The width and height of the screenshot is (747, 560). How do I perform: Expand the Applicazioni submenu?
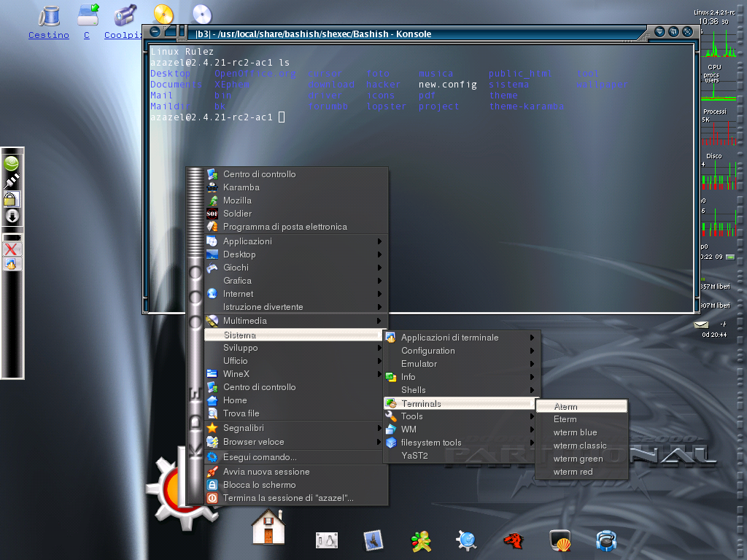(296, 241)
